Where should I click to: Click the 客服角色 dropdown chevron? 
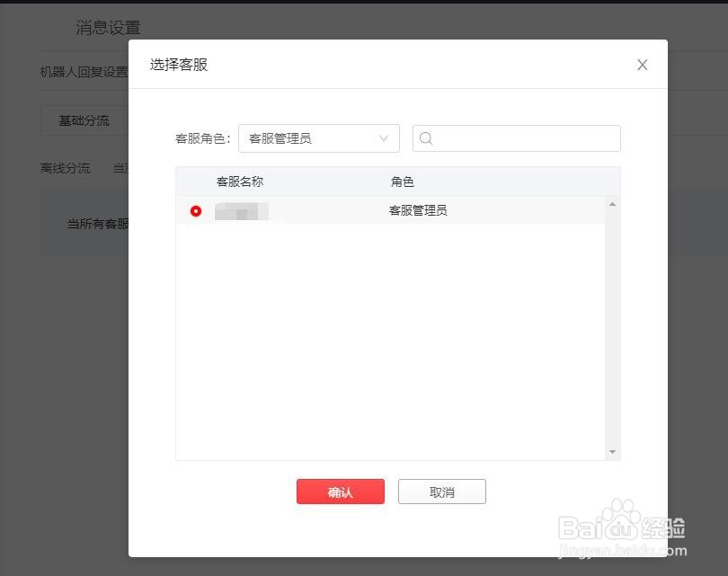(384, 138)
